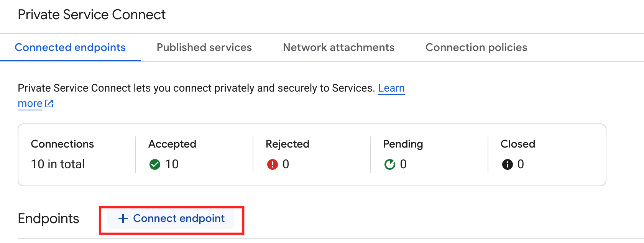The width and height of the screenshot is (644, 243).
Task: Click the Endpoints section heading
Action: pyautogui.click(x=48, y=218)
